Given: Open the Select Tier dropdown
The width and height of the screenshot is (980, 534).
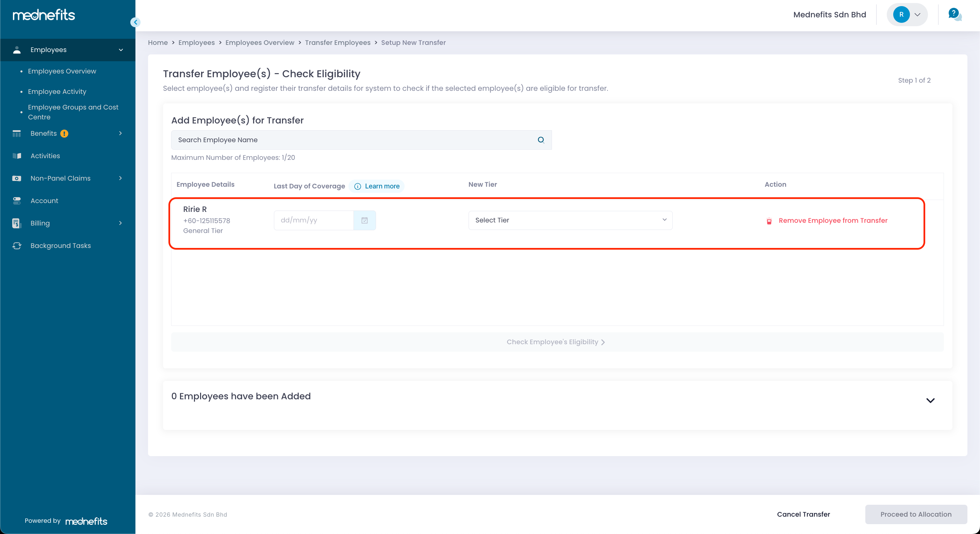Looking at the screenshot, I should [570, 220].
